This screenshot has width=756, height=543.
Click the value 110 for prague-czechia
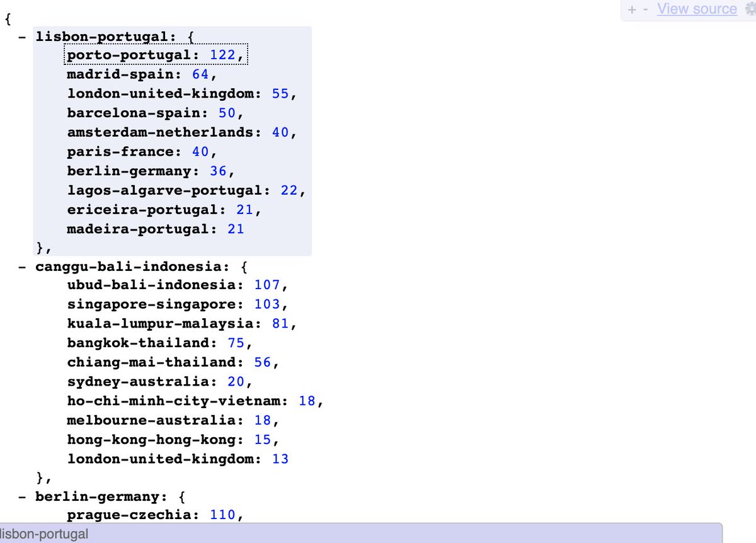(x=222, y=515)
